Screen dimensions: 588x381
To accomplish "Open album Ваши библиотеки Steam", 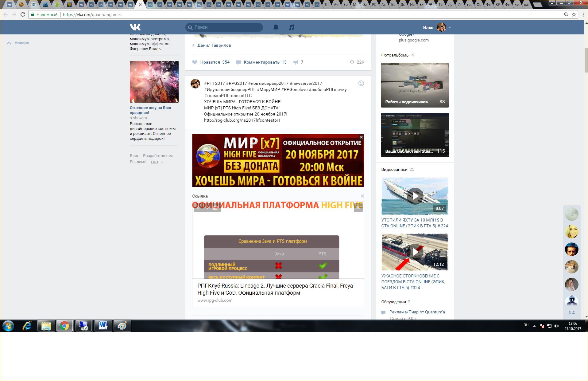I will 415,135.
